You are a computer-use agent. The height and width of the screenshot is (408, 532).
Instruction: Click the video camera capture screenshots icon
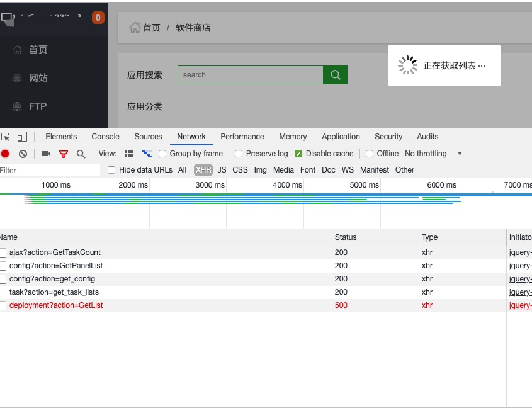pos(46,154)
